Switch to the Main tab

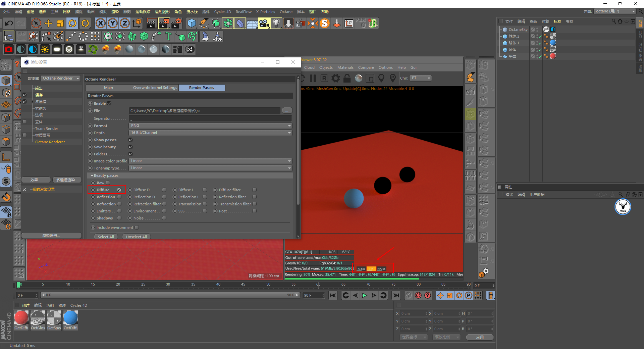click(x=108, y=88)
